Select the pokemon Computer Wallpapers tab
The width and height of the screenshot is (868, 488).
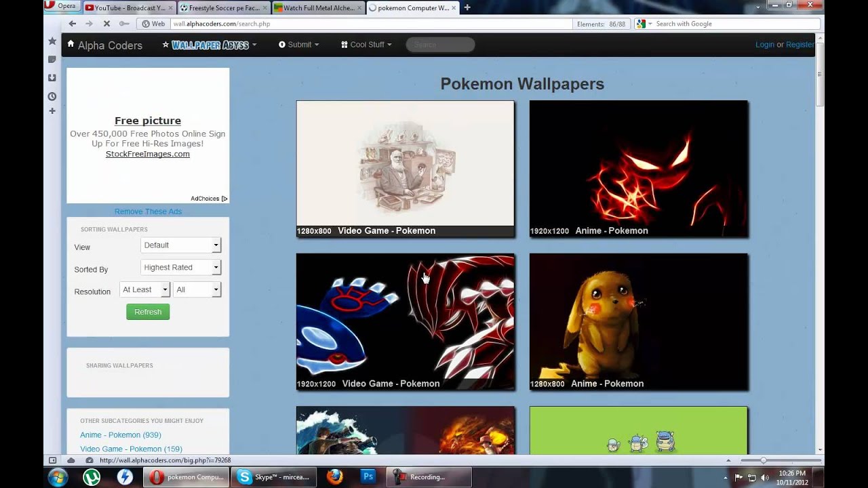[412, 7]
